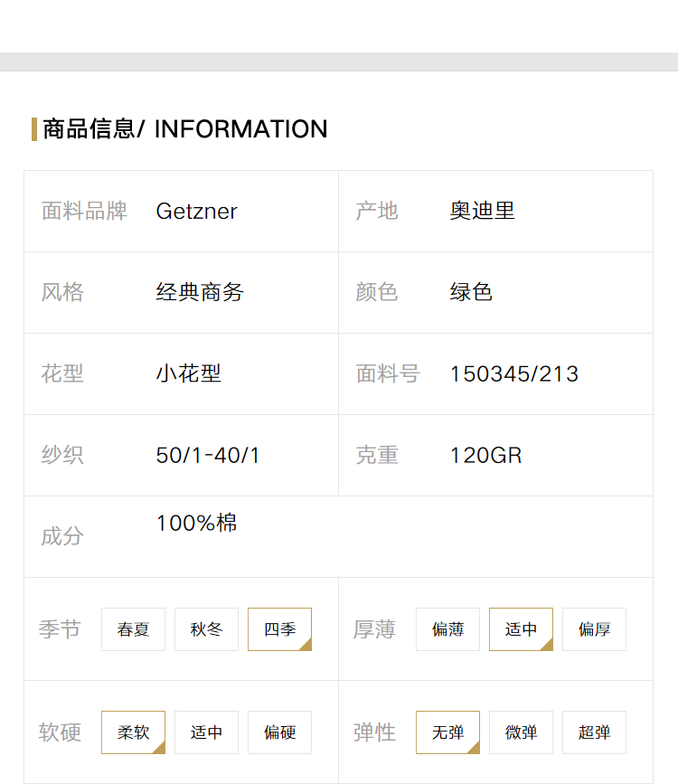Select the 四季 season option
The width and height of the screenshot is (678, 784).
pyautogui.click(x=280, y=629)
